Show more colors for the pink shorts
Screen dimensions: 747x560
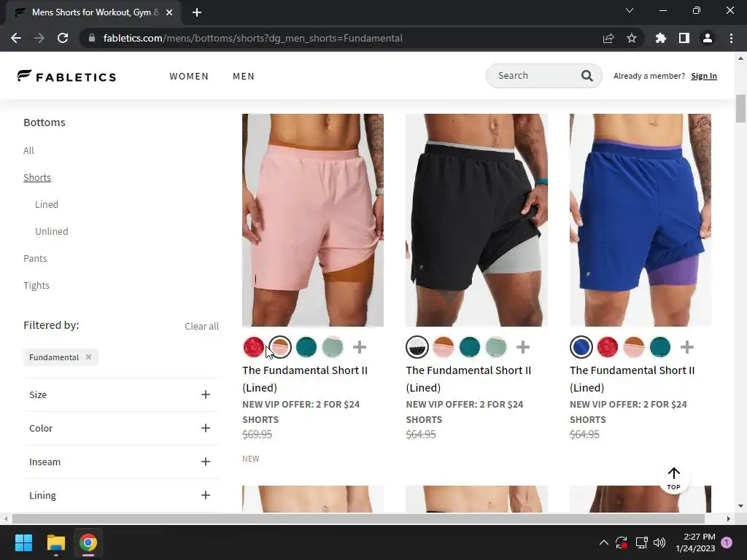359,347
